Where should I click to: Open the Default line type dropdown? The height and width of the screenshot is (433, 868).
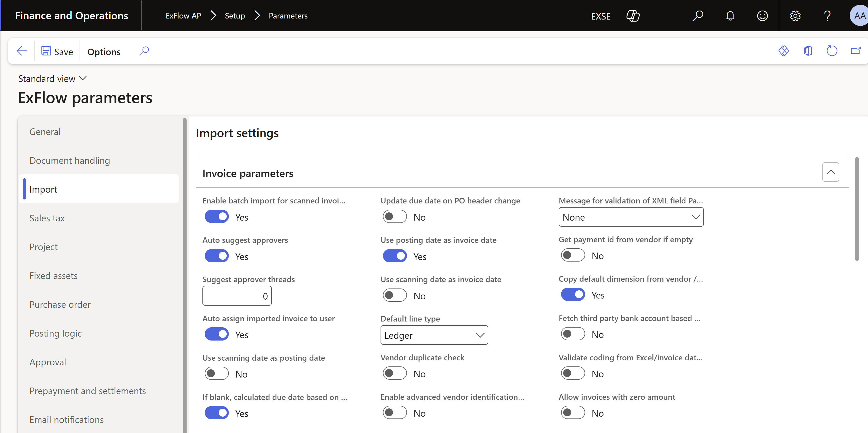pyautogui.click(x=434, y=335)
